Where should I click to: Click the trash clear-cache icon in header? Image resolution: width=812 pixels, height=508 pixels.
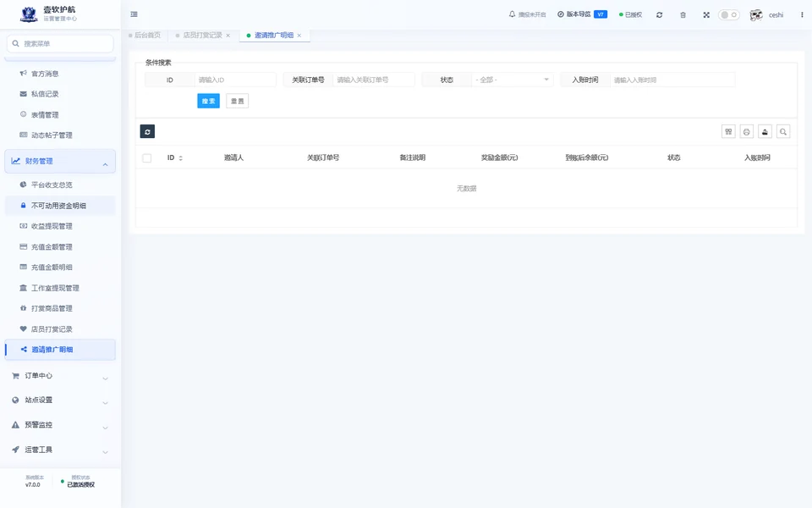[x=683, y=15]
